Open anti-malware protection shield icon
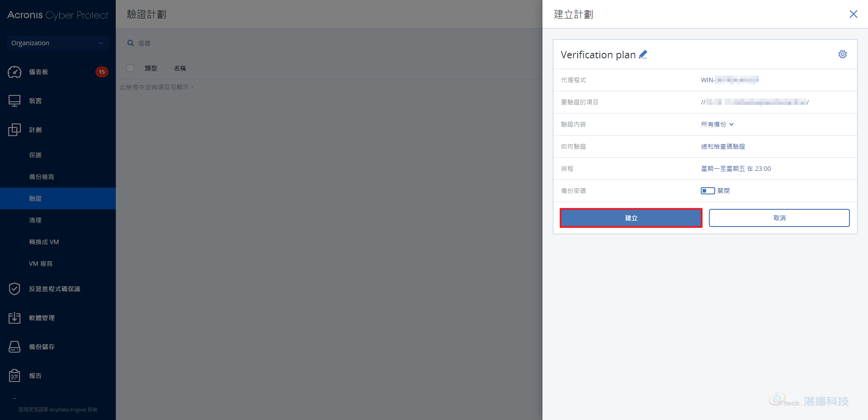The image size is (868, 420). point(14,289)
